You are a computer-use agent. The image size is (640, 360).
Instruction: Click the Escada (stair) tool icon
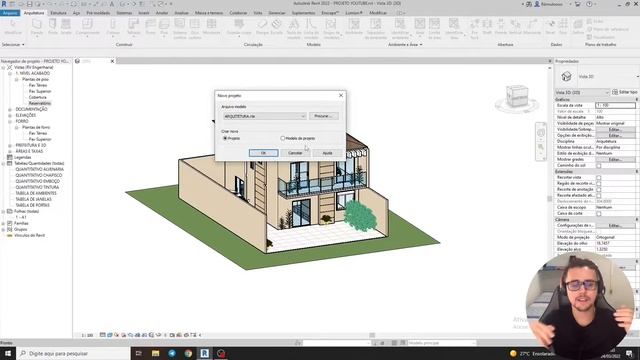pyautogui.click(x=276, y=24)
